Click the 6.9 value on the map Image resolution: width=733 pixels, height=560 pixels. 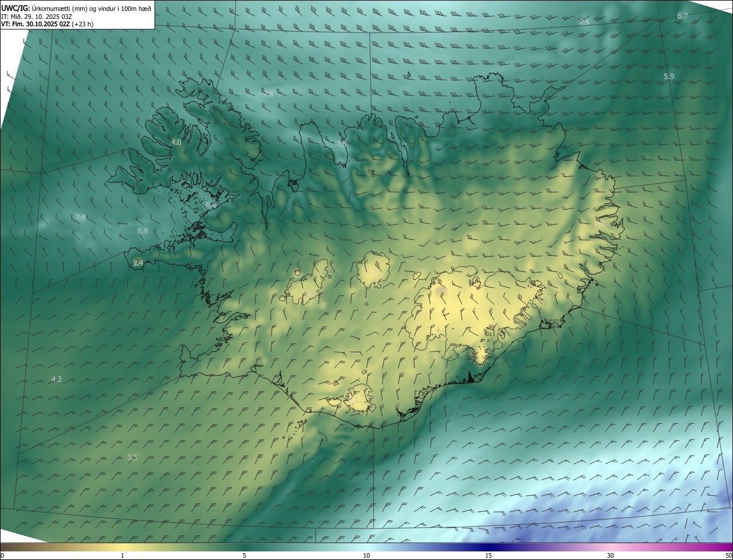(143, 231)
